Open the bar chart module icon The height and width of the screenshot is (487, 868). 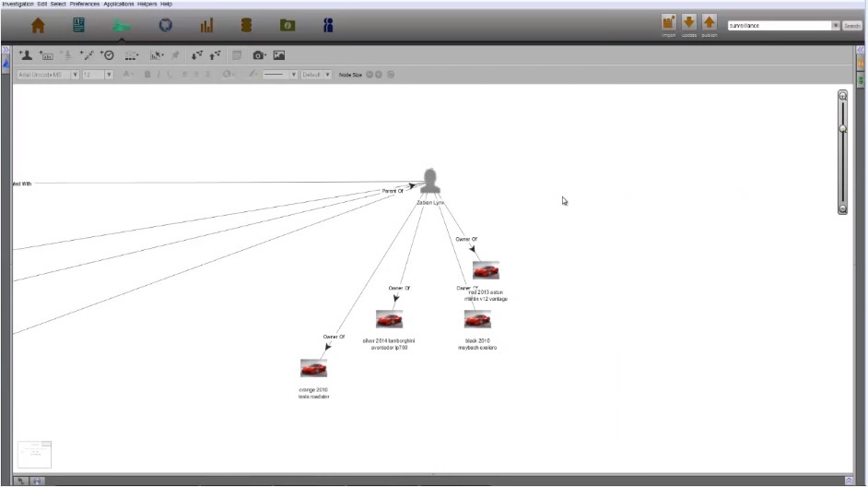206,26
